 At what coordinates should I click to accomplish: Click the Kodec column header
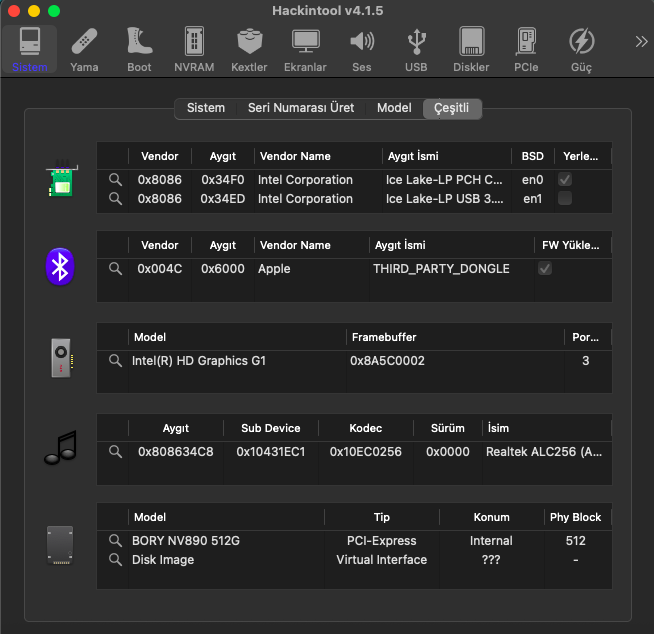coord(366,428)
